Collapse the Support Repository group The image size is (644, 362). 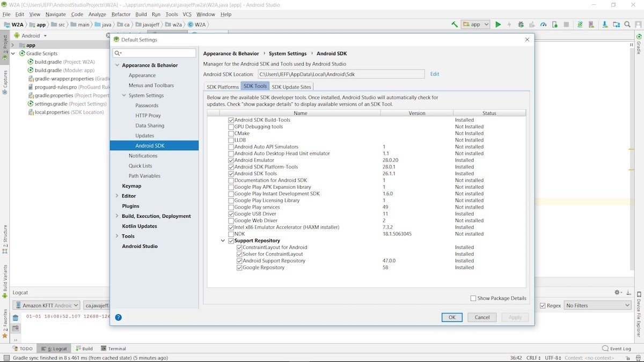pyautogui.click(x=223, y=241)
